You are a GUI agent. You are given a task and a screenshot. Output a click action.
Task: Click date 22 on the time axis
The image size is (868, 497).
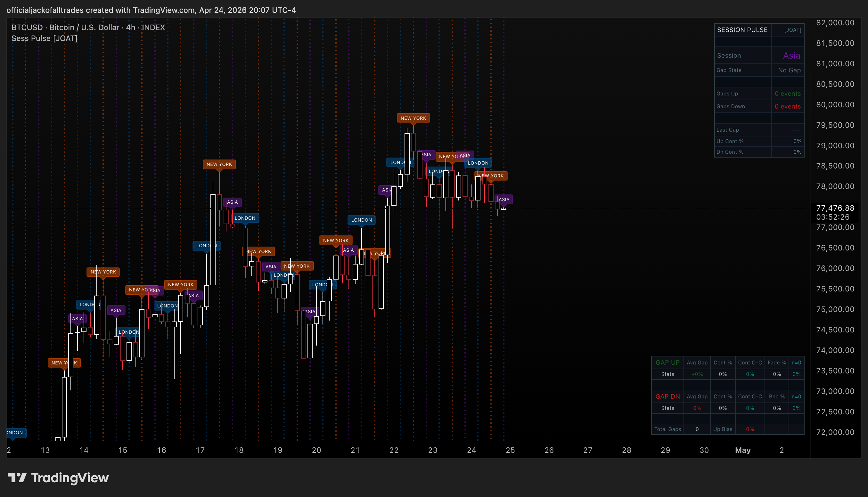[394, 450]
